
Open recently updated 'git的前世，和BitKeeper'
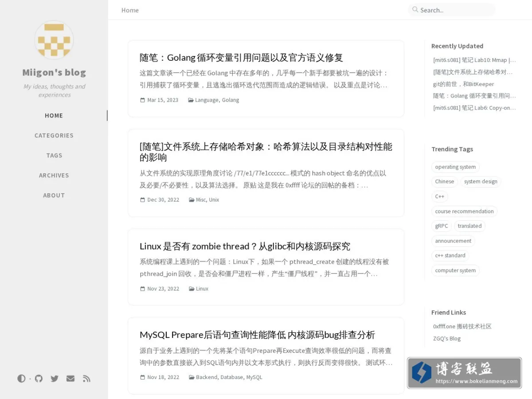click(x=463, y=84)
